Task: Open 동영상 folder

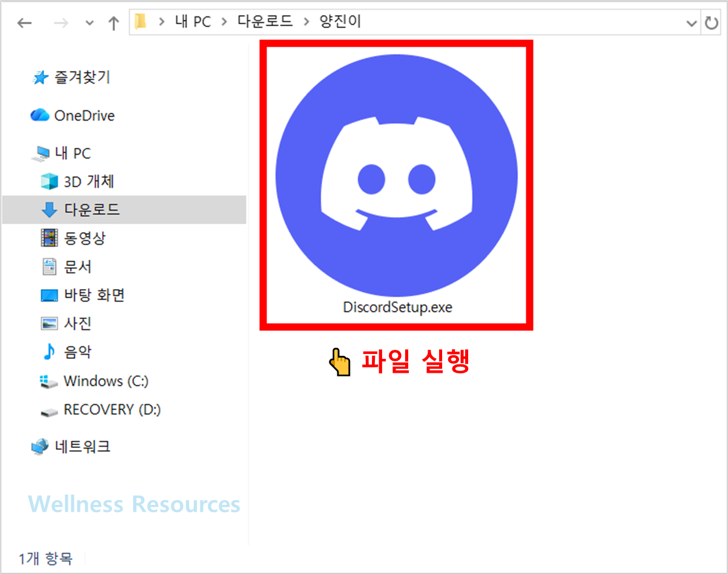Action: click(85, 238)
